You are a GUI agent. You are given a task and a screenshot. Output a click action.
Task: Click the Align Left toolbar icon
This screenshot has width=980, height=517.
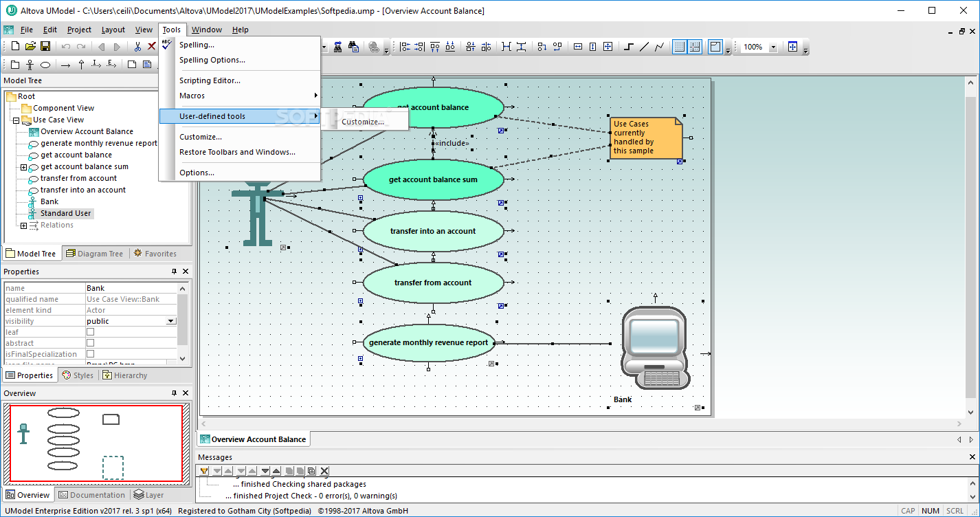405,47
